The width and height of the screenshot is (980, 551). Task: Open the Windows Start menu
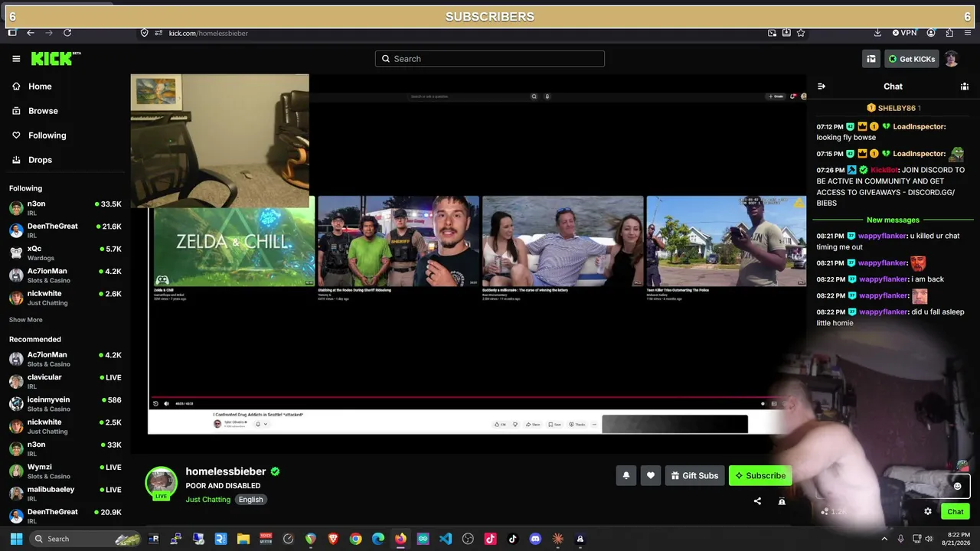point(16,539)
